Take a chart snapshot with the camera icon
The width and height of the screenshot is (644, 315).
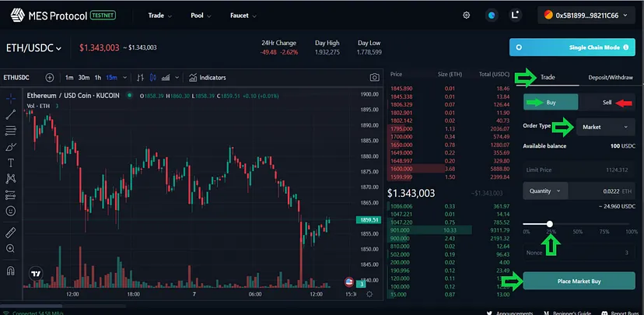[375, 78]
